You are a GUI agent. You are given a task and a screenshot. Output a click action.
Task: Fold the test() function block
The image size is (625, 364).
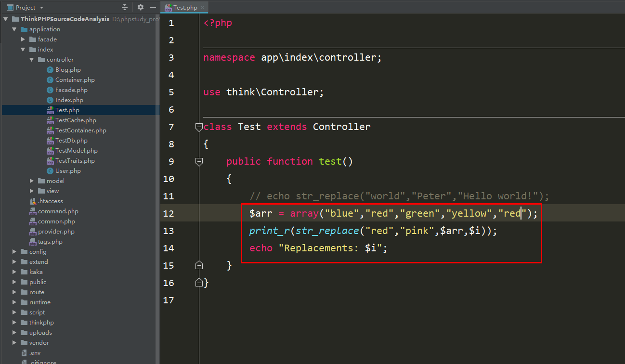tap(199, 162)
